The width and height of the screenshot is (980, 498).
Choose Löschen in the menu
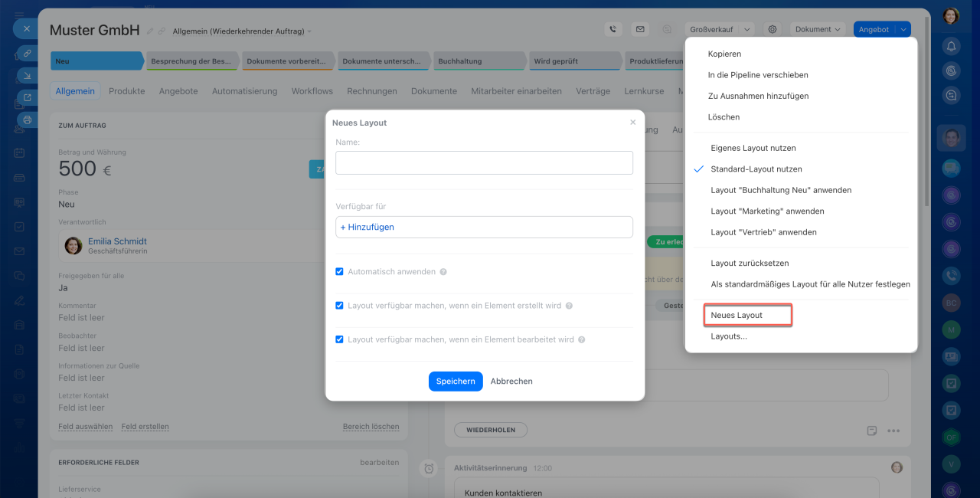tap(724, 117)
